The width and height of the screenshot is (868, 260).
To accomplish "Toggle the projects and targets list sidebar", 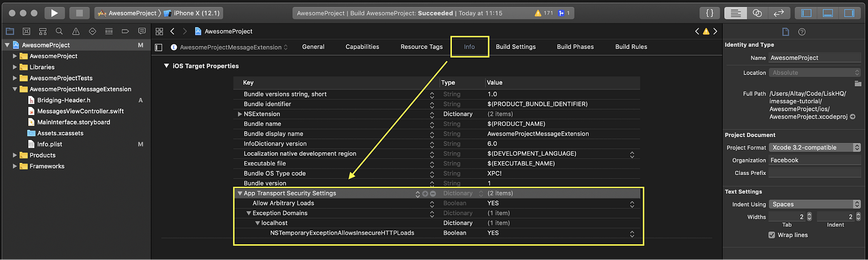I will tap(158, 47).
